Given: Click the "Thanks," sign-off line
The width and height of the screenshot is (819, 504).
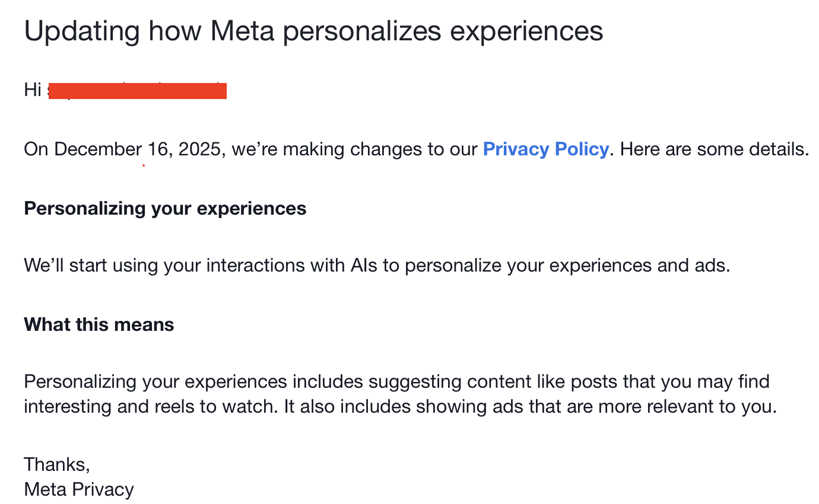Looking at the screenshot, I should point(56,464).
